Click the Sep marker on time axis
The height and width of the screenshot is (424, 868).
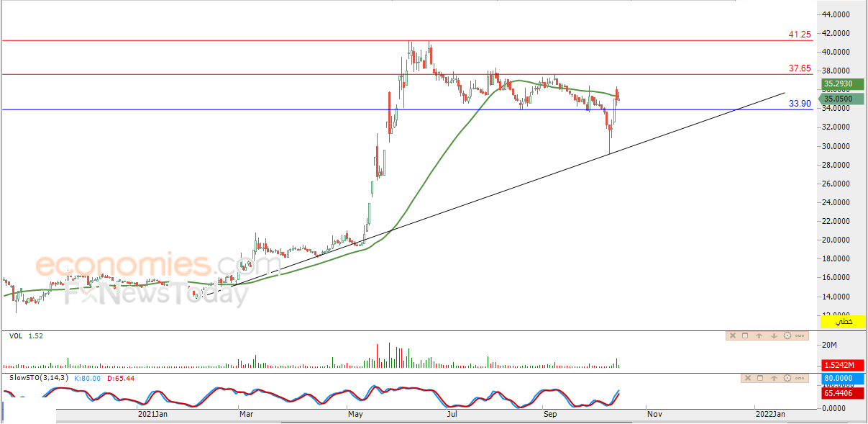point(550,414)
